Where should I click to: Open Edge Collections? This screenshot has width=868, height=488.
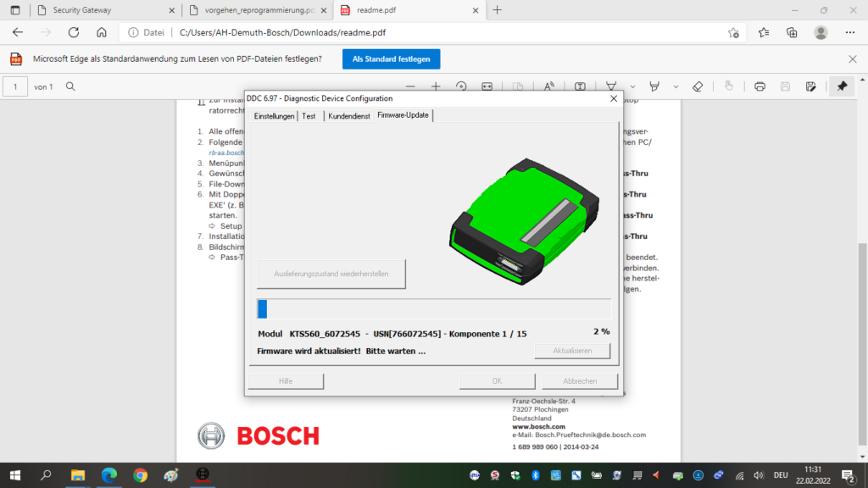point(792,33)
